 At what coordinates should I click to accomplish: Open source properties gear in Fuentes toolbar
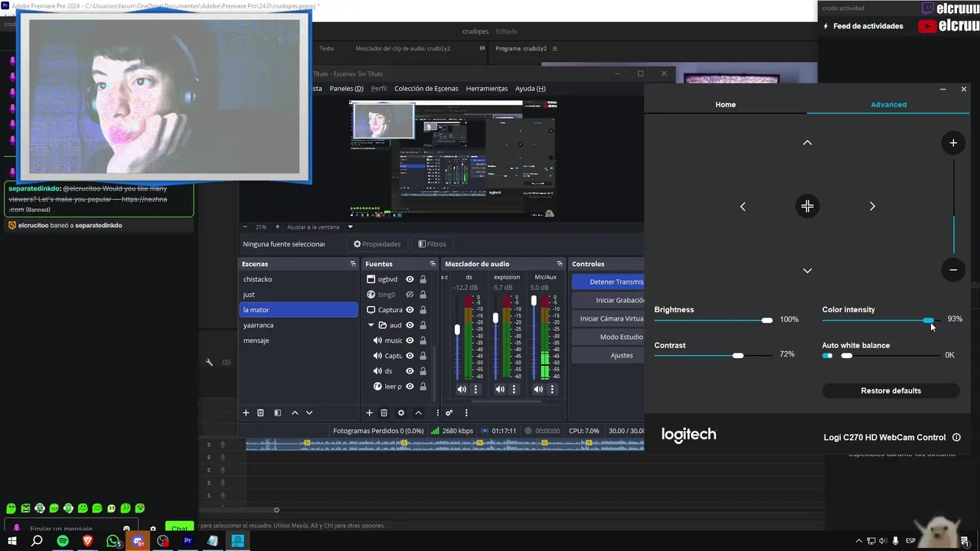(x=401, y=412)
